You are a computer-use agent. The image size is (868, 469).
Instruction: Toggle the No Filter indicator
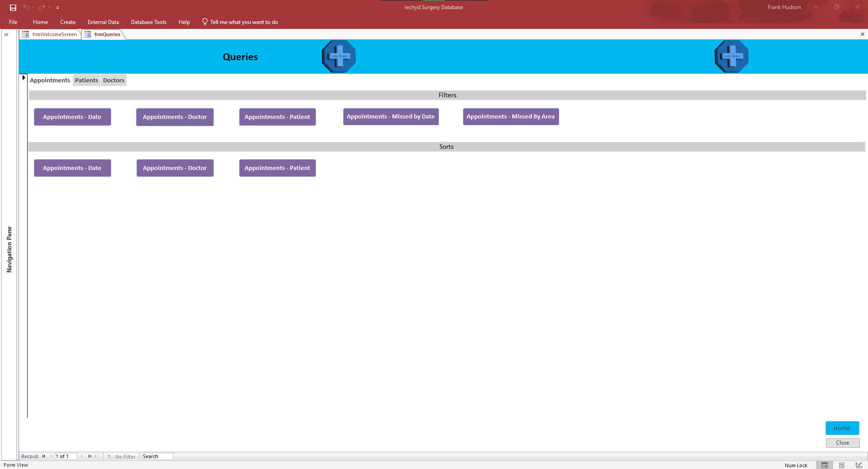121,456
